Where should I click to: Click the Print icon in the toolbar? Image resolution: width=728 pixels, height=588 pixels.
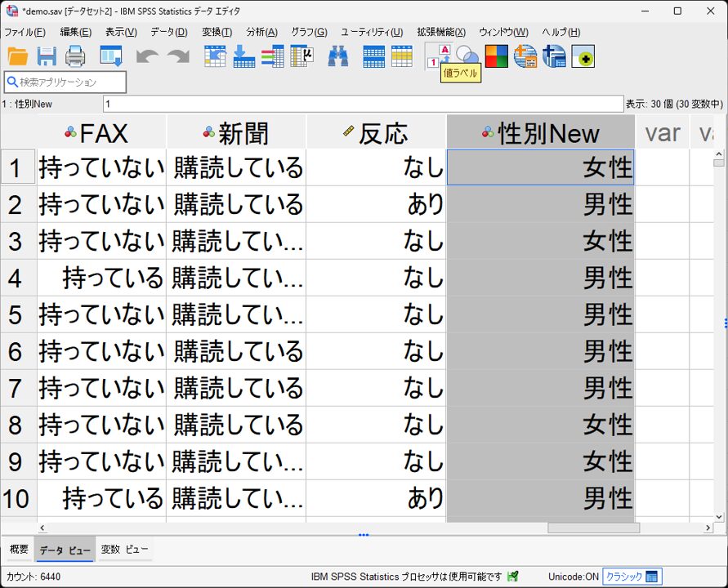pos(75,56)
